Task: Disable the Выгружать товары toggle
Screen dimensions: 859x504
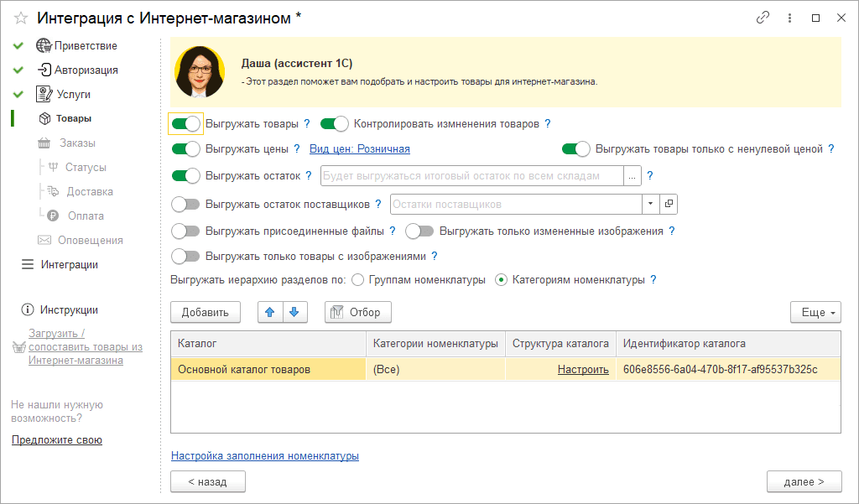Action: tap(186, 124)
